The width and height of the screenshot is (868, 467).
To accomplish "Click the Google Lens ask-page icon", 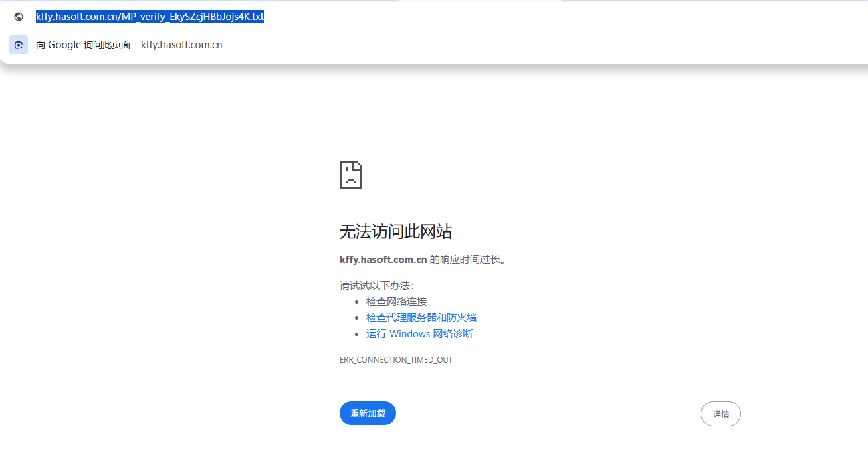I will [19, 45].
